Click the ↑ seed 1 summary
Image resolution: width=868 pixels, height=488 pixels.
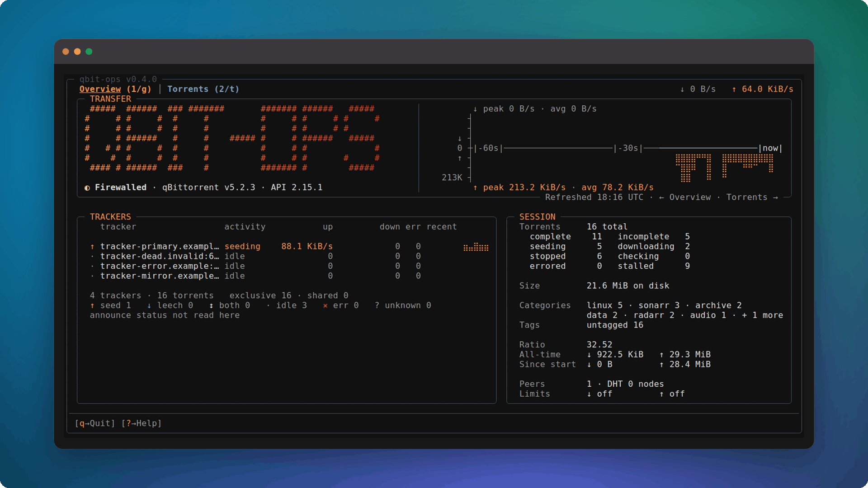tap(110, 305)
